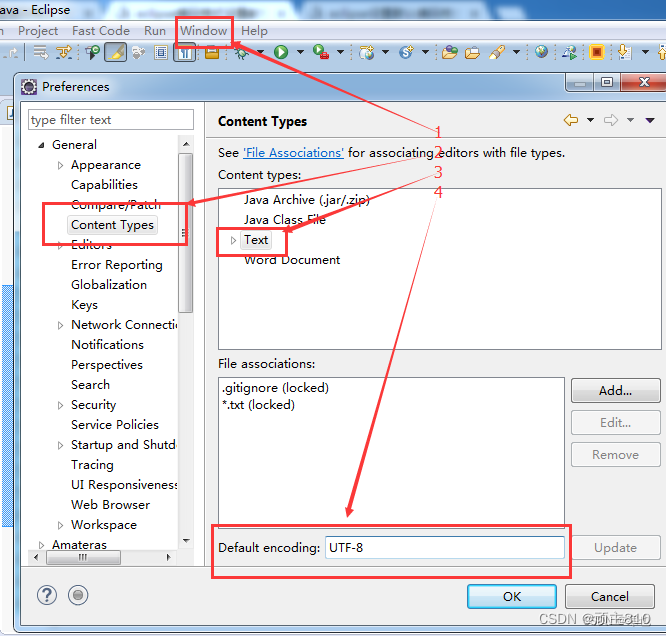
Task: Toggle Show Whitespace Characters paragraph icon
Action: pos(184,53)
